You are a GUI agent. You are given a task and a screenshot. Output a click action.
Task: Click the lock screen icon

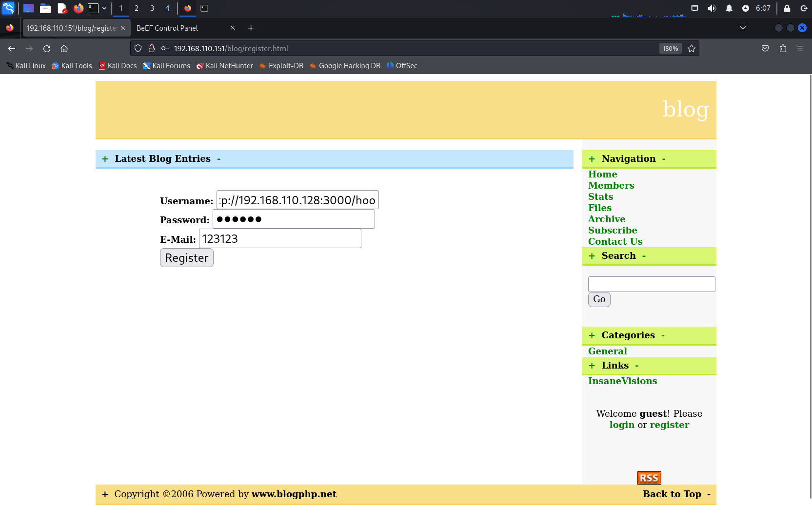pyautogui.click(x=787, y=8)
